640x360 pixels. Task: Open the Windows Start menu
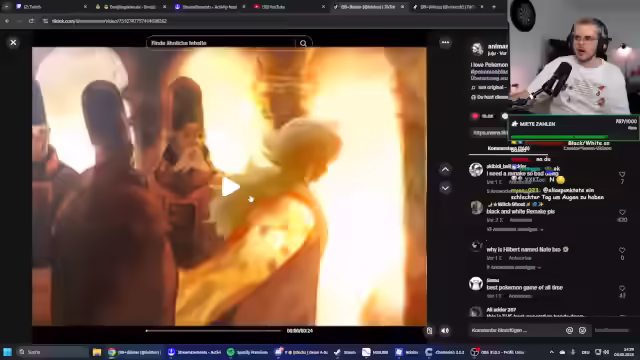coord(7,352)
